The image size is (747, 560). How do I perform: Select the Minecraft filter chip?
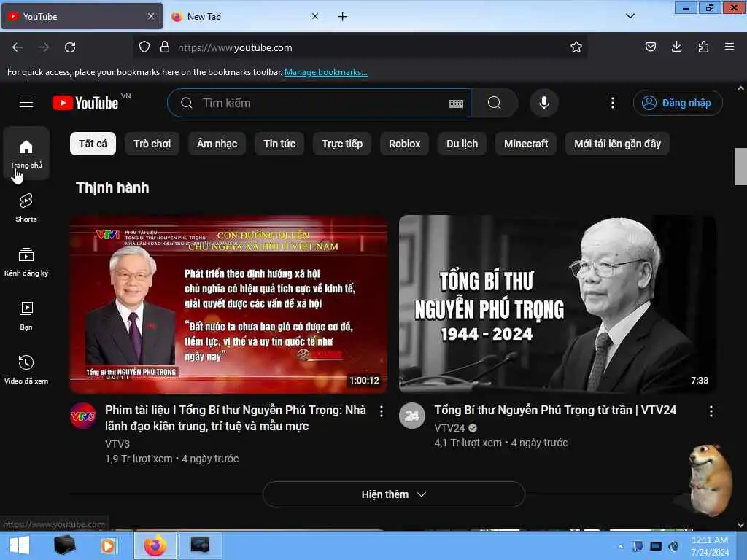pyautogui.click(x=526, y=144)
